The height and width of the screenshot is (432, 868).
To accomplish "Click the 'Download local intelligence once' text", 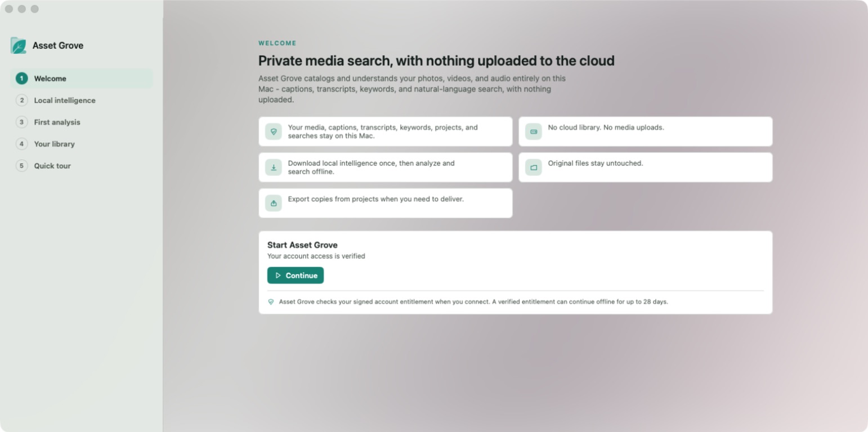I will coord(372,168).
